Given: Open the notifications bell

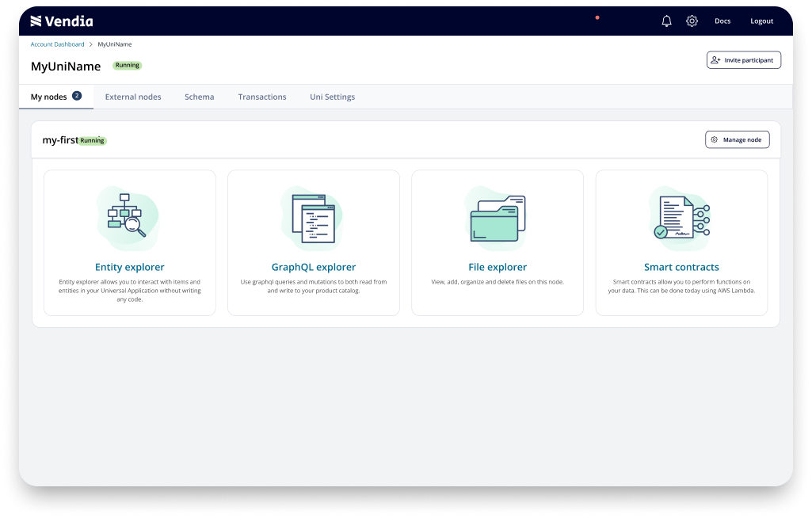Looking at the screenshot, I should click(x=666, y=21).
